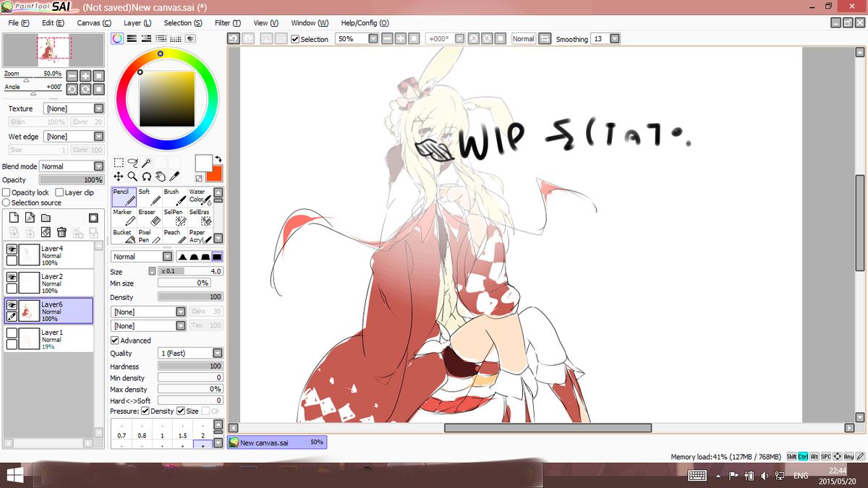Open the Filter menu
The width and height of the screenshot is (868, 488).
tap(227, 23)
